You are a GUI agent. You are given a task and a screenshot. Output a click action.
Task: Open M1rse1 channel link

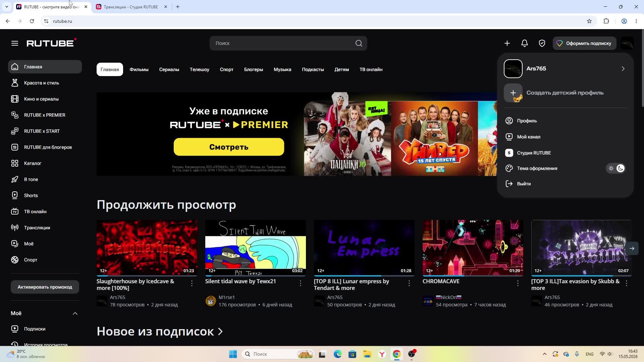coord(227,297)
